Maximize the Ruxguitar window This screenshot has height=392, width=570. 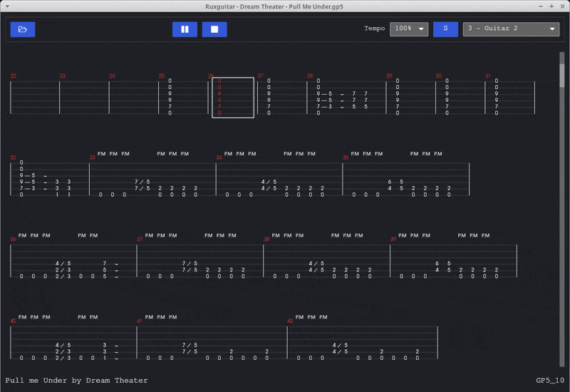pyautogui.click(x=551, y=6)
